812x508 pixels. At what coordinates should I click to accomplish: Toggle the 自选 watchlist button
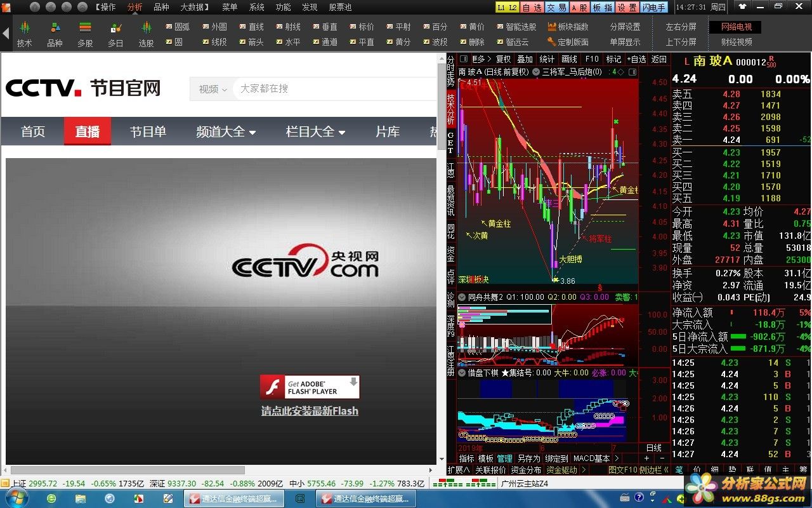pos(532,7)
